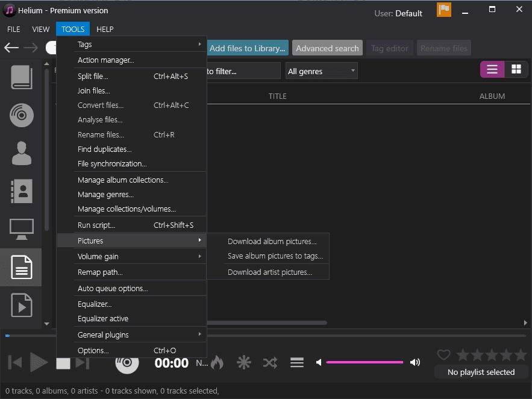Image resolution: width=532 pixels, height=399 pixels.
Task: Click the Rename files toolbar button
Action: pos(444,48)
